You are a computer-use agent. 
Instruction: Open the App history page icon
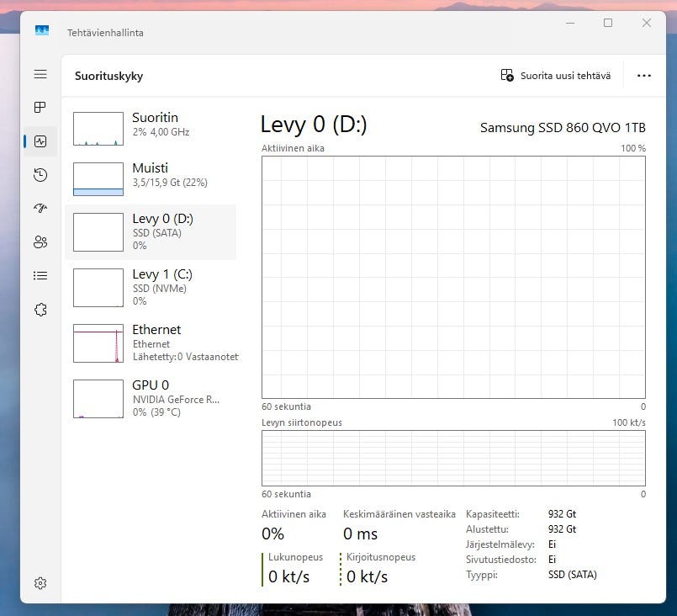pyautogui.click(x=40, y=175)
